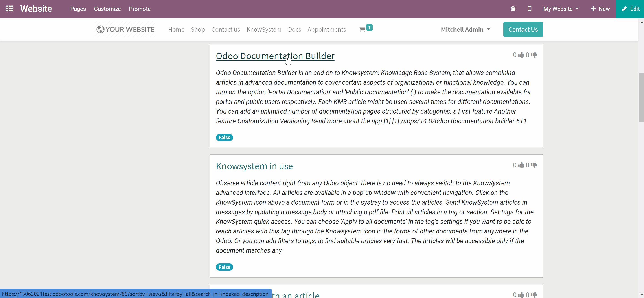
Task: Open the apps grid menu icon
Action: pos(9,9)
